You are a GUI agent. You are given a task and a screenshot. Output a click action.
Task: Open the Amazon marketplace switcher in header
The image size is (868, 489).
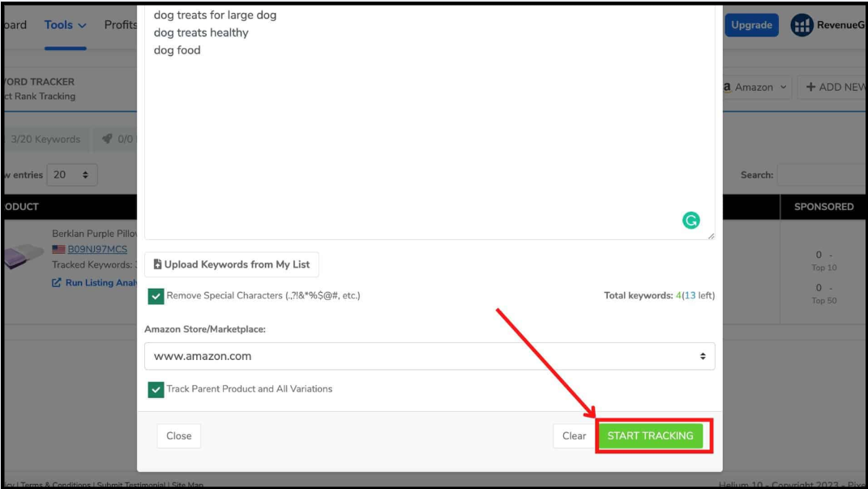757,88
